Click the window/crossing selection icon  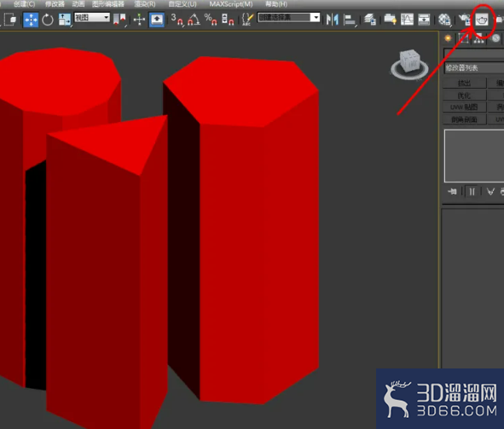tap(10, 20)
